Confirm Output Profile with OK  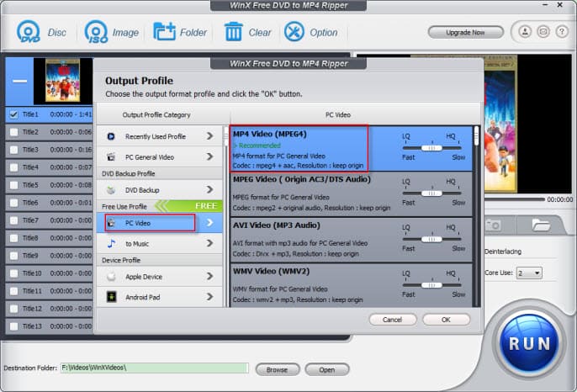click(x=446, y=320)
